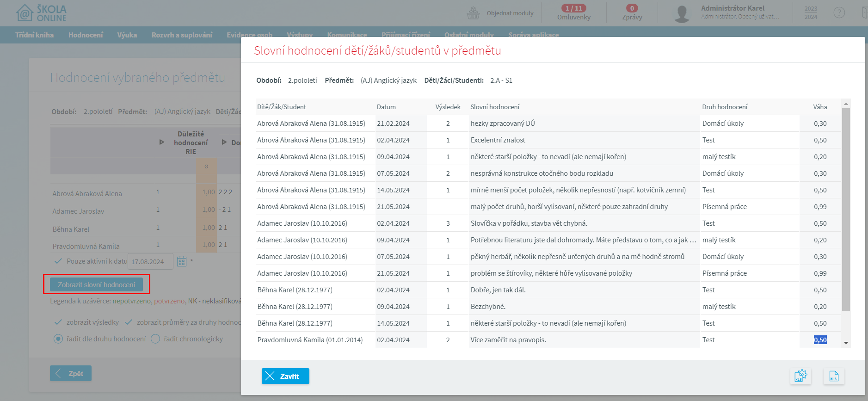Screen dimensions: 868x401
Task: Click the date field showing 17.08.2024
Action: pos(150,262)
